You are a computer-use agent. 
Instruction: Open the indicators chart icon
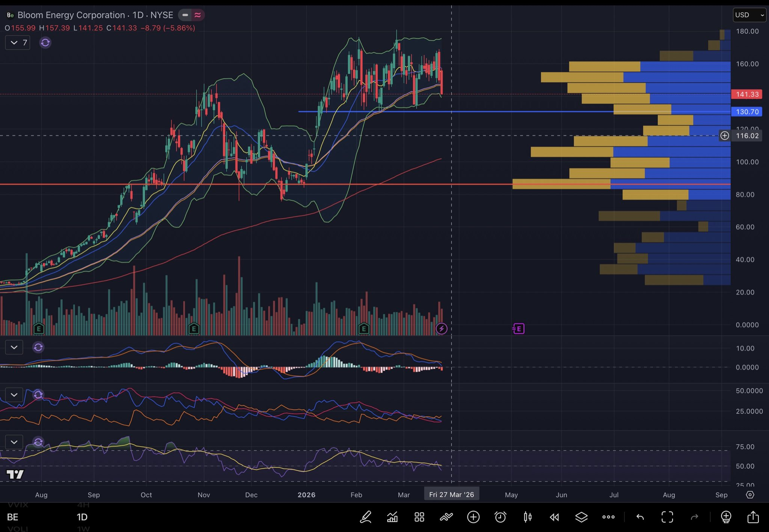[x=392, y=517]
